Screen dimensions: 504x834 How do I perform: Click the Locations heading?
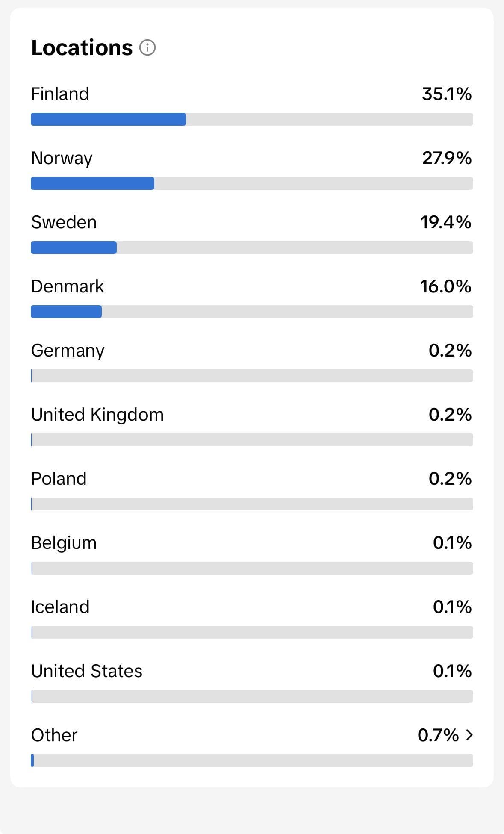click(x=82, y=47)
